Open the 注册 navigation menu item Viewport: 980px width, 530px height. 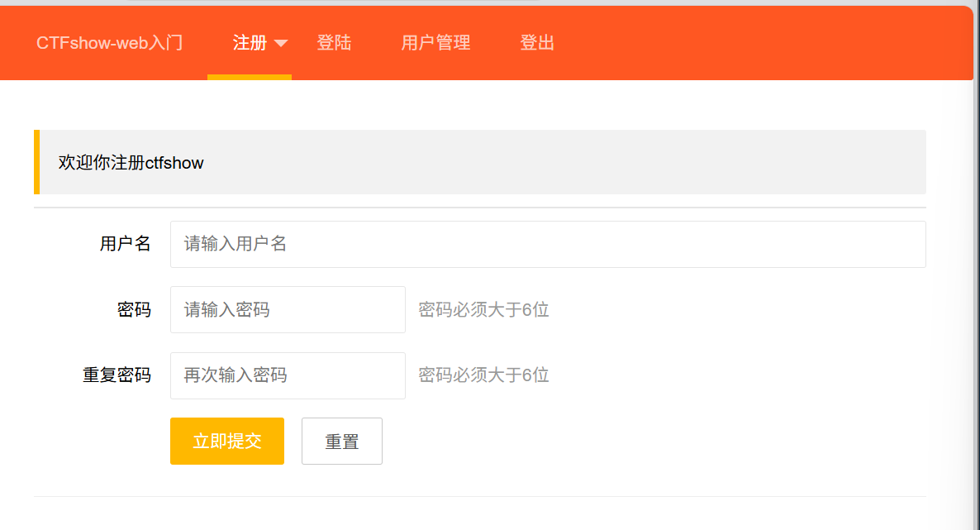250,43
